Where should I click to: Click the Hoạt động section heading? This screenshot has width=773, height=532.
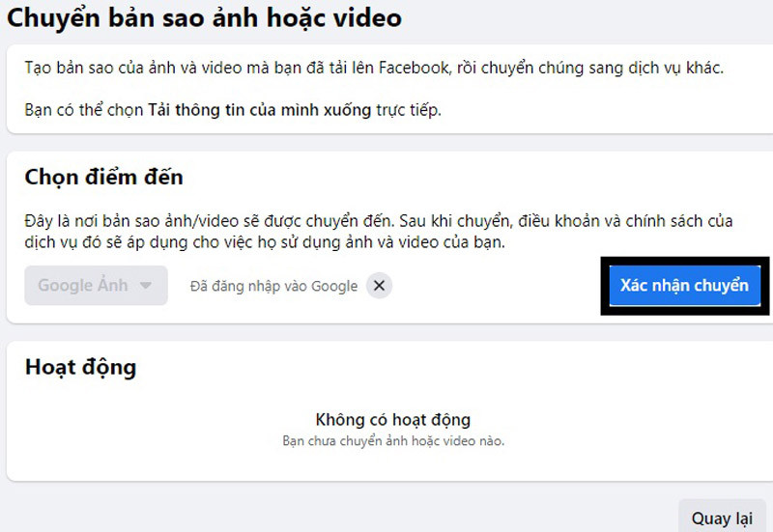click(x=80, y=367)
